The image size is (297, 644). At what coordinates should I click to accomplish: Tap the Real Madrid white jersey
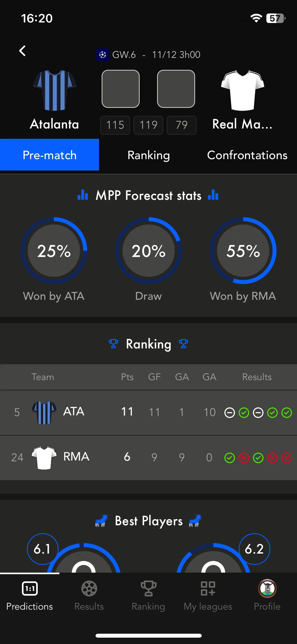pos(243,90)
